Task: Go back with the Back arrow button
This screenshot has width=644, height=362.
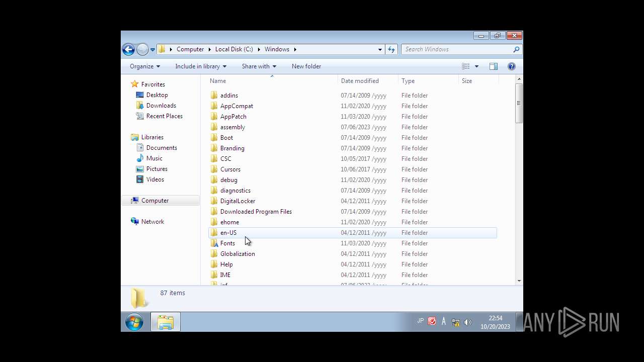Action: (128, 49)
